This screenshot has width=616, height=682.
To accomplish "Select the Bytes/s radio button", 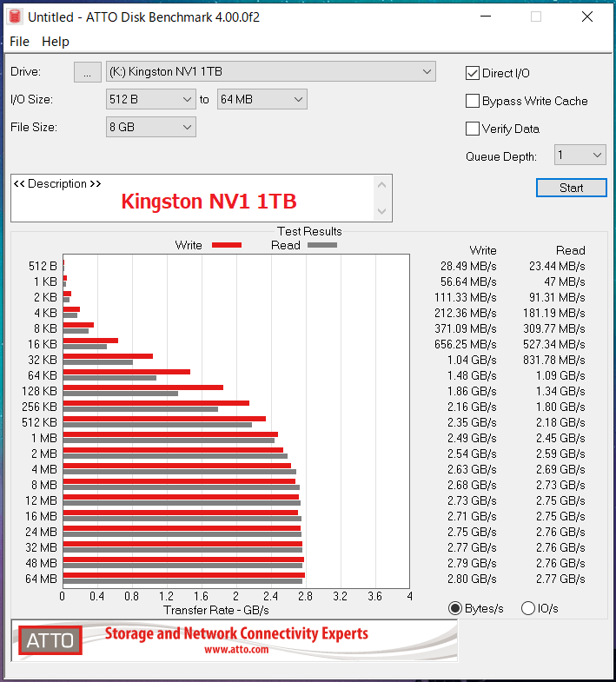I will point(455,608).
